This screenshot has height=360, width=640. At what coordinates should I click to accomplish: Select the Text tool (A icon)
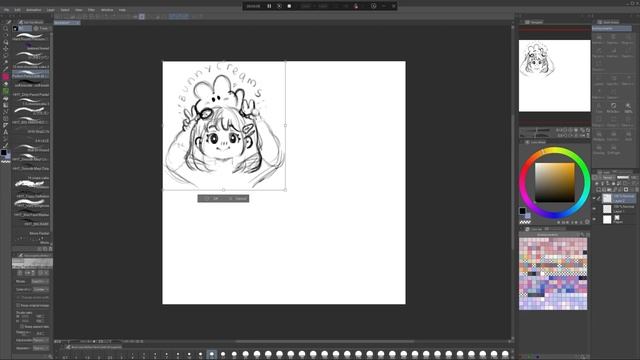5,132
